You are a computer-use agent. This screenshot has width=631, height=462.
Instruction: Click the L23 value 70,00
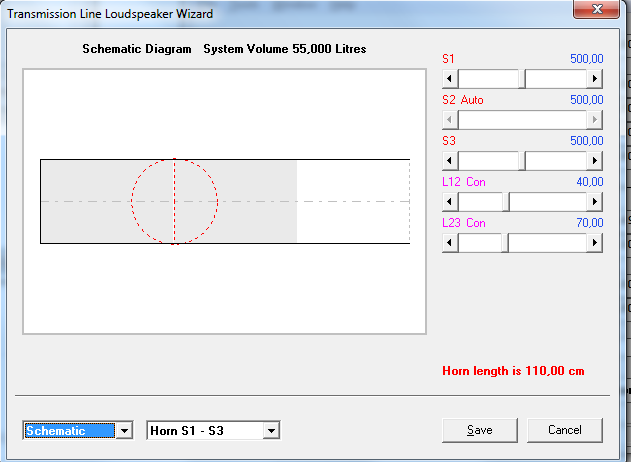click(590, 223)
